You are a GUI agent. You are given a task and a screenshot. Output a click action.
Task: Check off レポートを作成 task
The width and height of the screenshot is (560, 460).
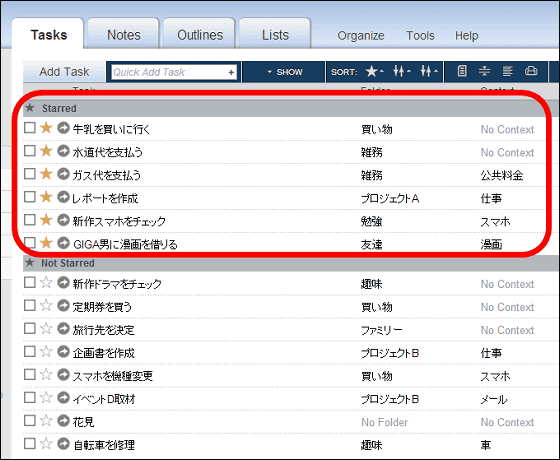pyautogui.click(x=30, y=196)
